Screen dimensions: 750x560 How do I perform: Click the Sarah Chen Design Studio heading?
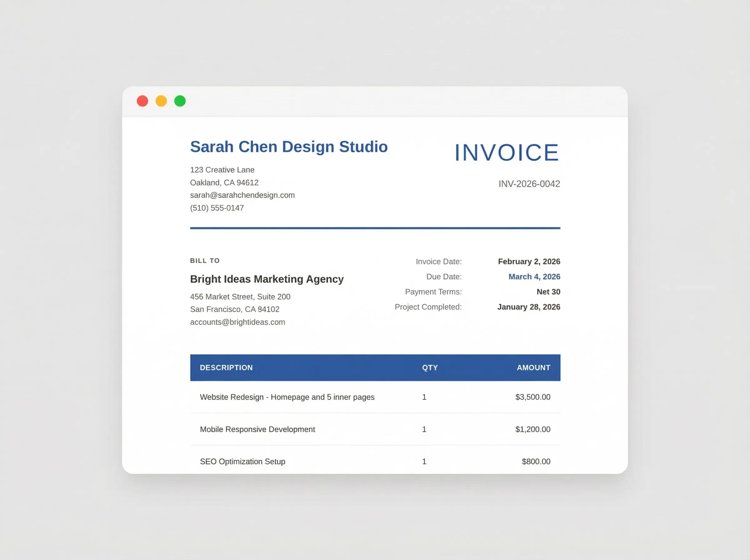[x=289, y=147]
